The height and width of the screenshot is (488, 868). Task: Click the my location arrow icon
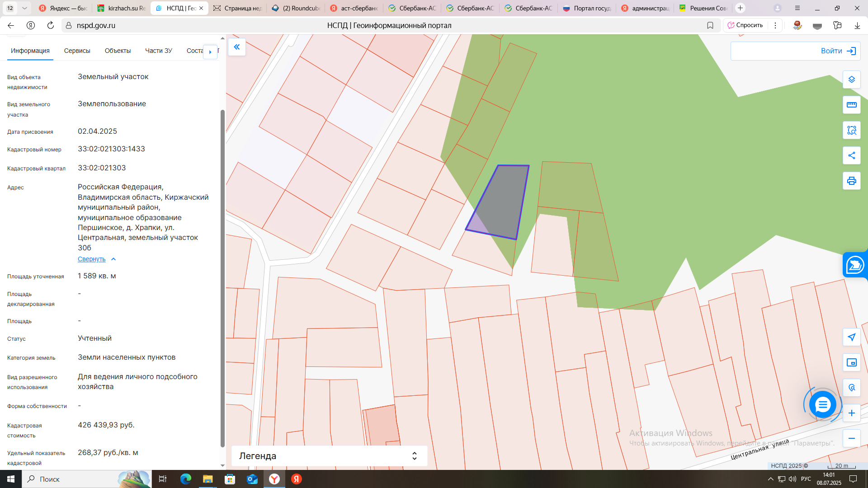click(x=851, y=337)
